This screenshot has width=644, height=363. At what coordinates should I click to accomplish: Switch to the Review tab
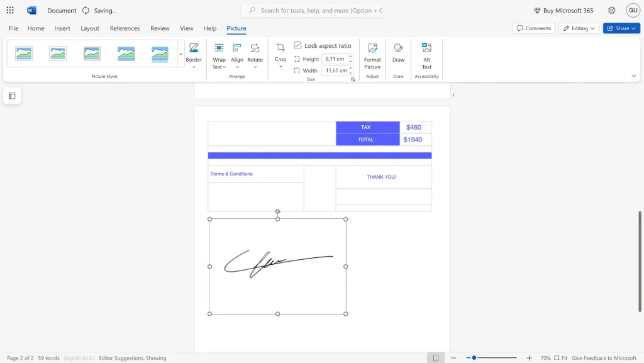(x=159, y=28)
